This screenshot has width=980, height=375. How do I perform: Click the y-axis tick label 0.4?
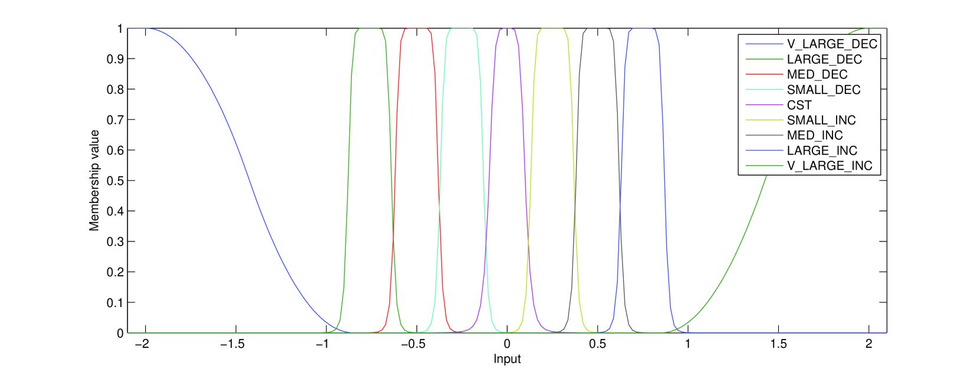tap(115, 211)
